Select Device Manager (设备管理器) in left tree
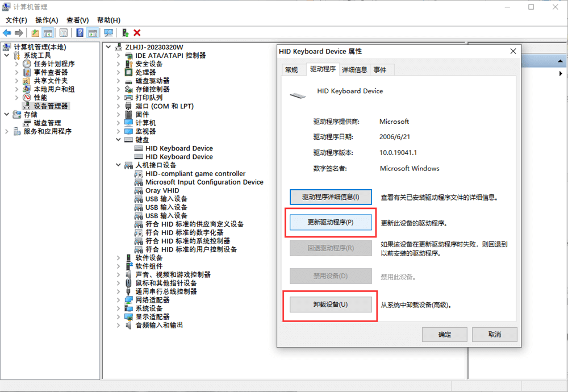The width and height of the screenshot is (568, 392). click(51, 106)
